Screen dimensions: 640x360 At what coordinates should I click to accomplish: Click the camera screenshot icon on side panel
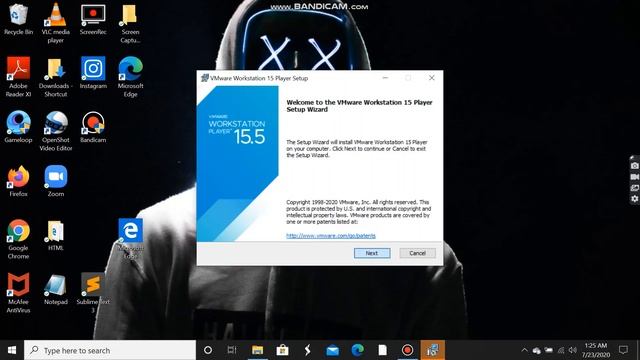pos(635,166)
